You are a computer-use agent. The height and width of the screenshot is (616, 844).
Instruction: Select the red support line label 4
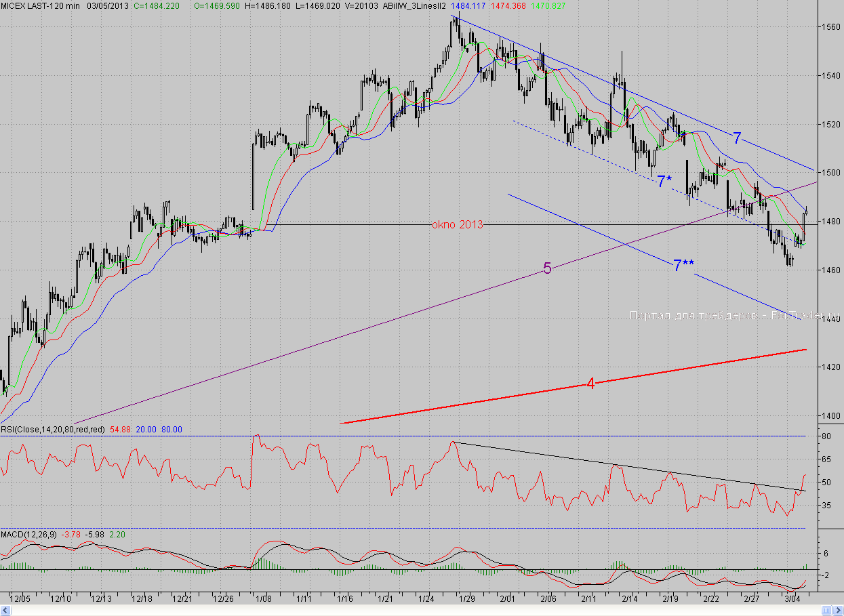[x=590, y=384]
